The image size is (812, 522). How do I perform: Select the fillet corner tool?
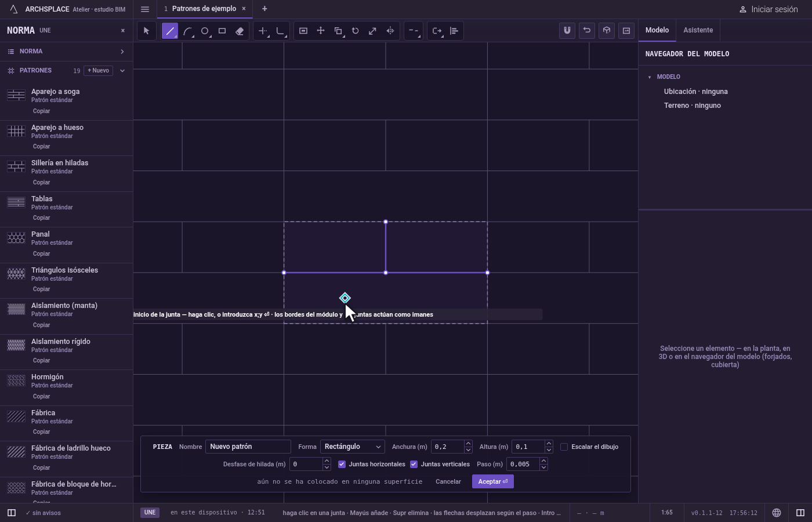click(x=280, y=31)
